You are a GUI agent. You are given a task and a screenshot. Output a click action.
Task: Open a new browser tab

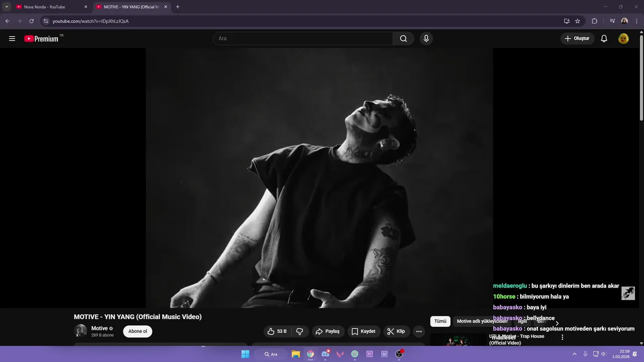point(178,7)
